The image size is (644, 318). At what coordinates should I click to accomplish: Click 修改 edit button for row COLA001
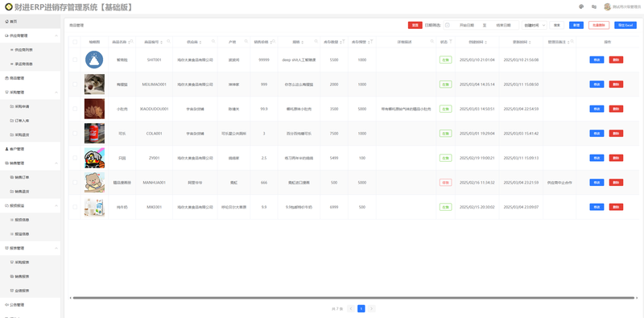pos(597,133)
